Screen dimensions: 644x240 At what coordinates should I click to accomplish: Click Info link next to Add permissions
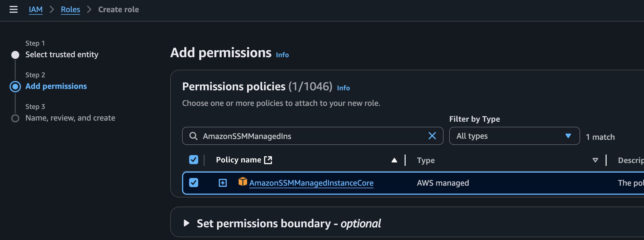[x=282, y=55]
